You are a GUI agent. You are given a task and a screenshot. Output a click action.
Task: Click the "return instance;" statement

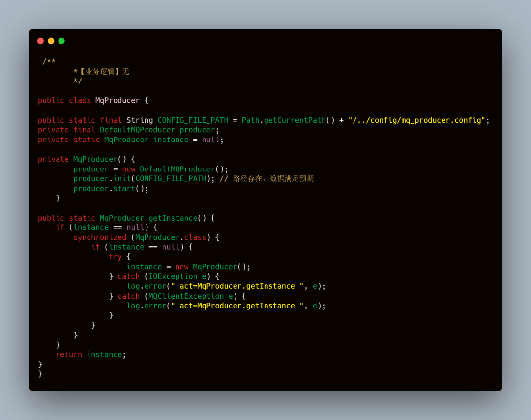tap(91, 354)
